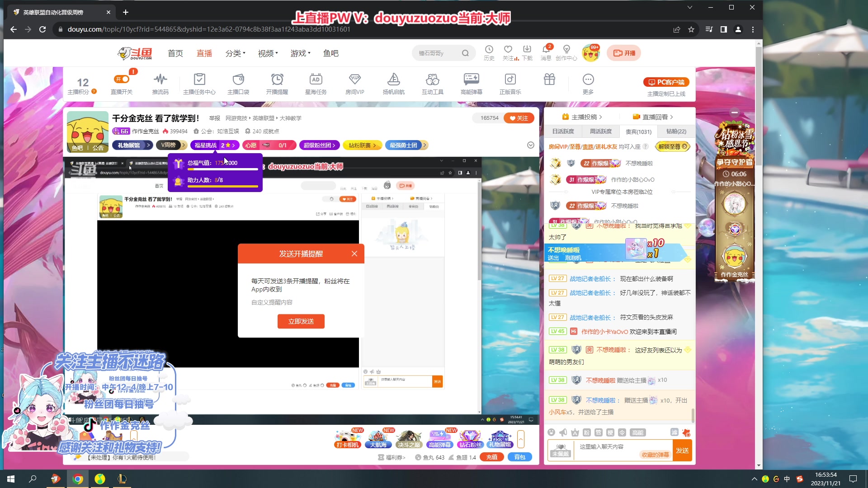Switch to the 周活跃度 tab
The image size is (868, 488).
click(601, 131)
